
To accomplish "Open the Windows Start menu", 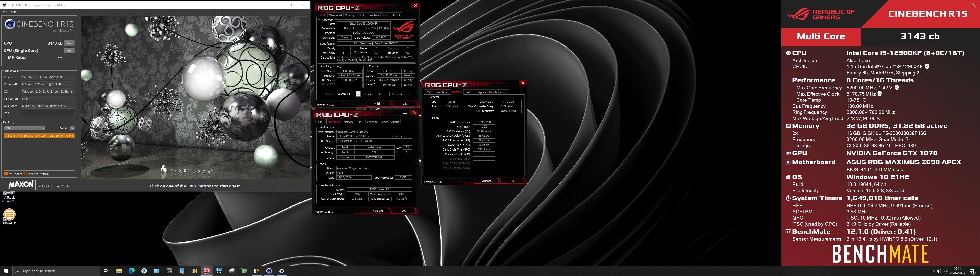I will coord(6,271).
